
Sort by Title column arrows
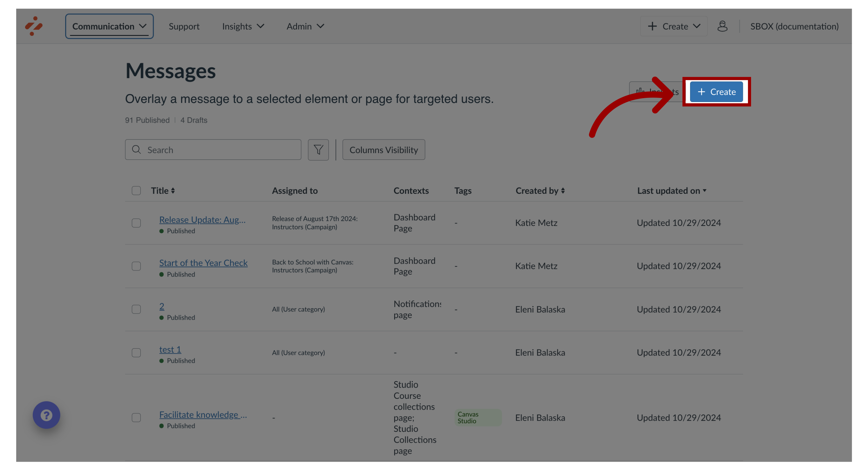pos(173,191)
